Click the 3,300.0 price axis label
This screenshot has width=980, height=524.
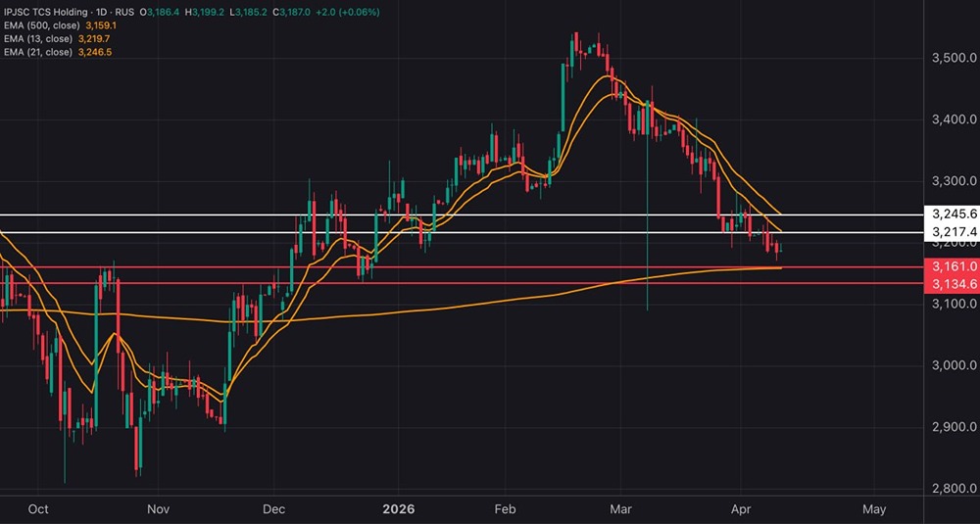[954, 181]
